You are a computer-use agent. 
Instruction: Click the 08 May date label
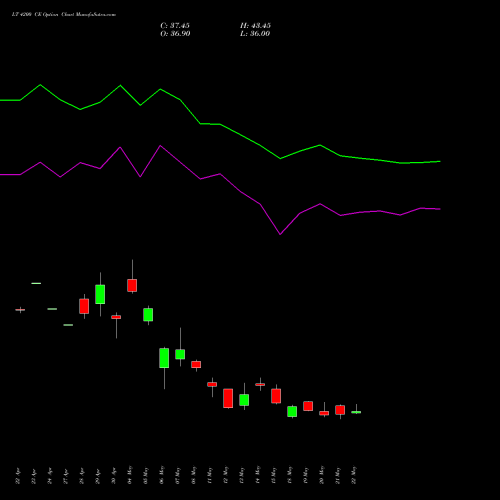194,475
